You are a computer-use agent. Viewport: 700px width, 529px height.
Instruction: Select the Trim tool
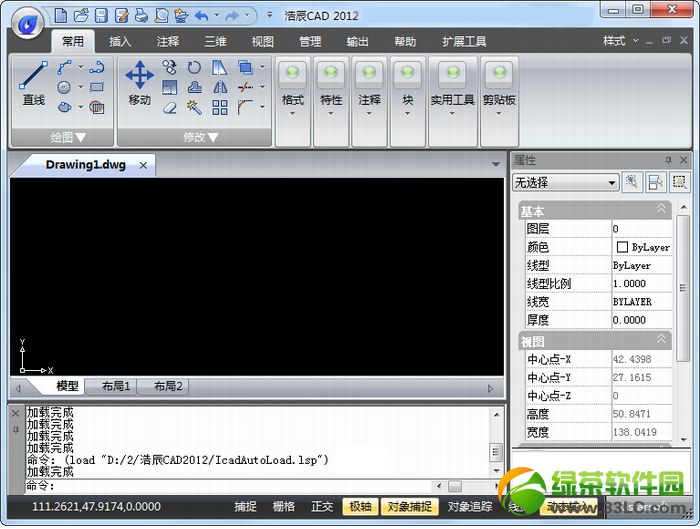pos(245,87)
